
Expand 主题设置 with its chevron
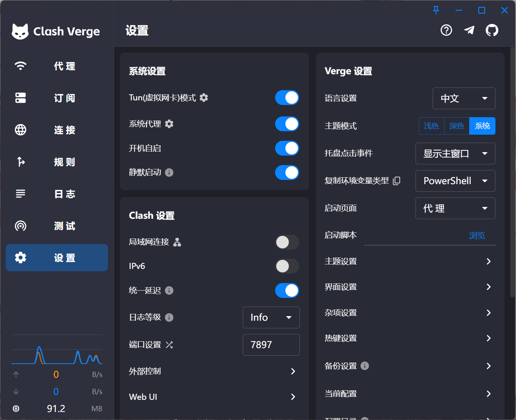point(489,261)
